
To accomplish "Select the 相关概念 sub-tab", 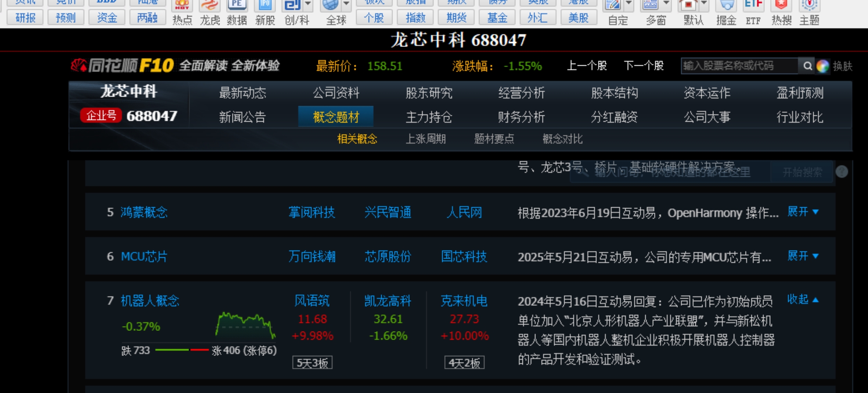I will pos(357,139).
